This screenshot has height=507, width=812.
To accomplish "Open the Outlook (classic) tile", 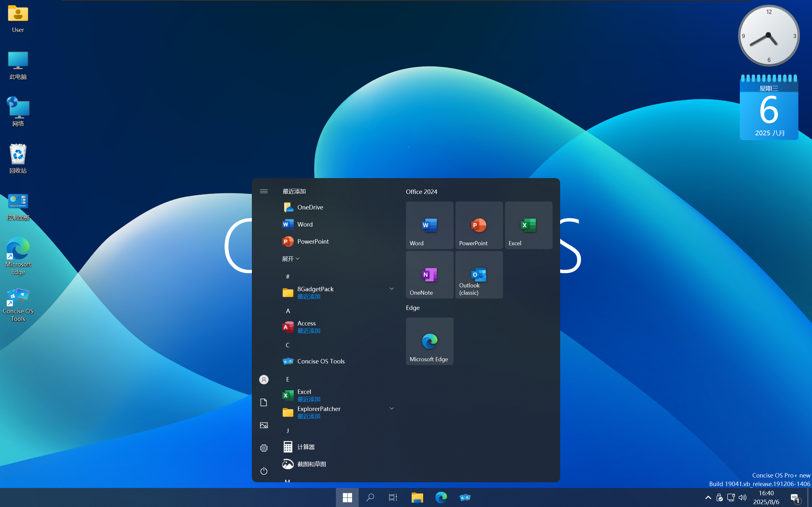I will click(479, 274).
